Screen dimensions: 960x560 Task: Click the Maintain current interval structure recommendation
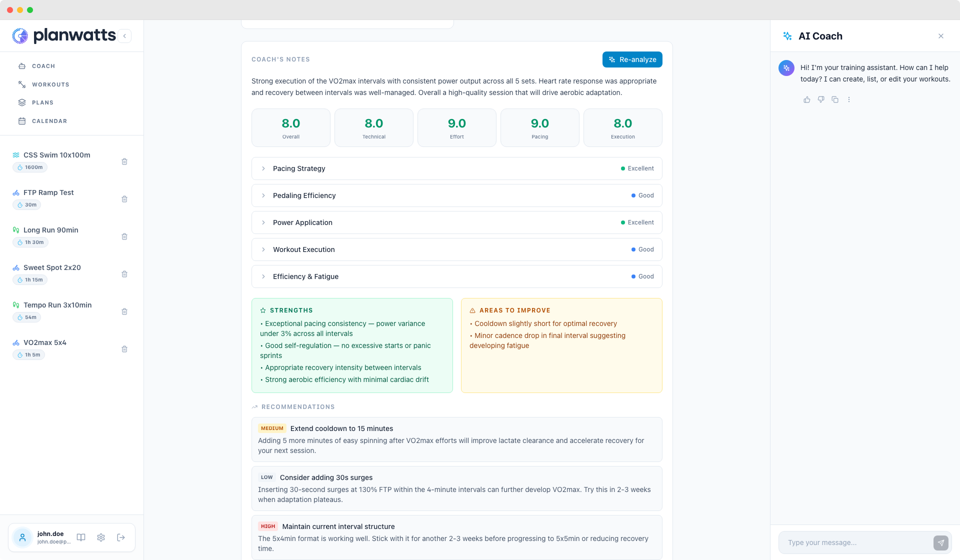click(x=457, y=537)
